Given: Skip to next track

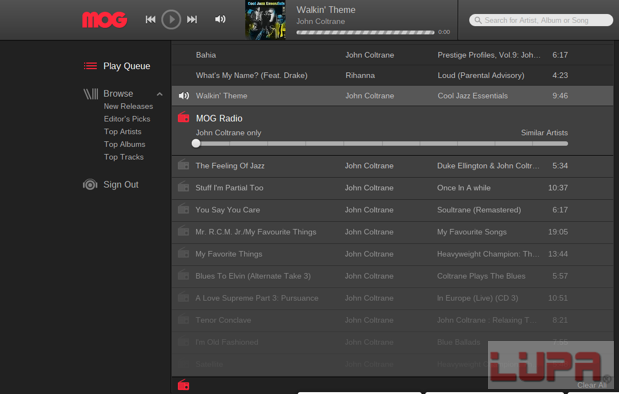Looking at the screenshot, I should (192, 19).
